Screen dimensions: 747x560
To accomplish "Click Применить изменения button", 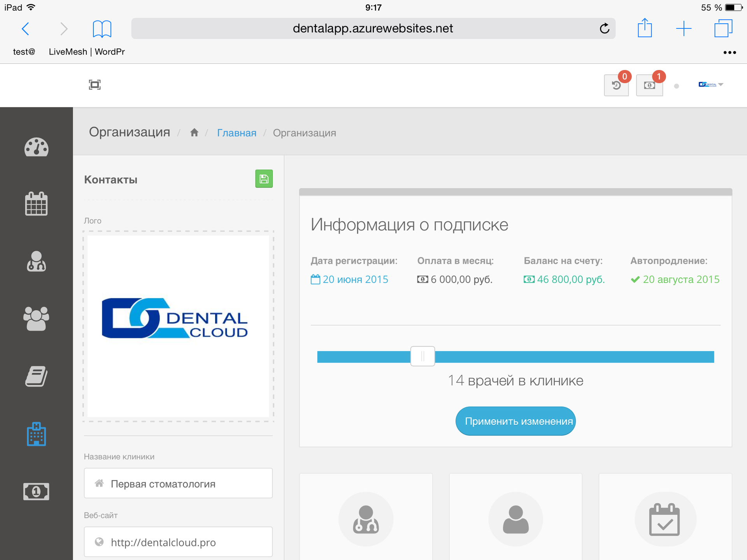I will click(516, 421).
